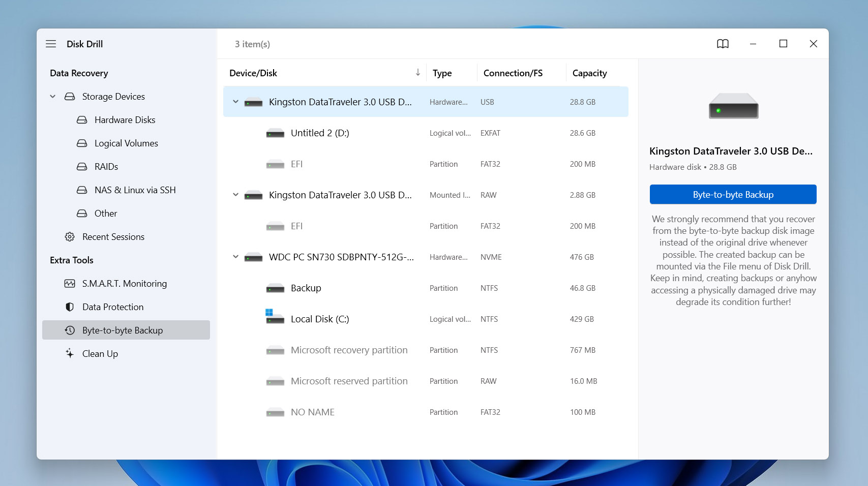
Task: Click the large drive image in details panel
Action: click(733, 106)
